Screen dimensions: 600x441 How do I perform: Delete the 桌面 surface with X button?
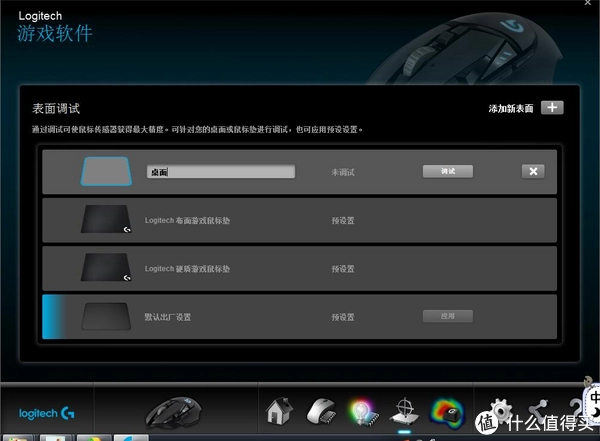[533, 172]
